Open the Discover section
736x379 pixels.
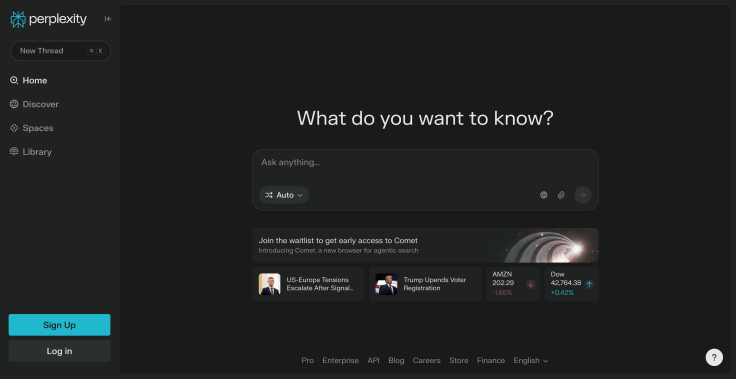pyautogui.click(x=34, y=104)
